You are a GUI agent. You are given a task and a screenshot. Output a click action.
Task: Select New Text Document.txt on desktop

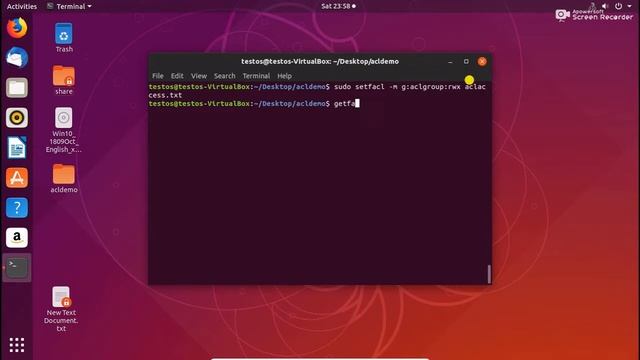(x=61, y=309)
